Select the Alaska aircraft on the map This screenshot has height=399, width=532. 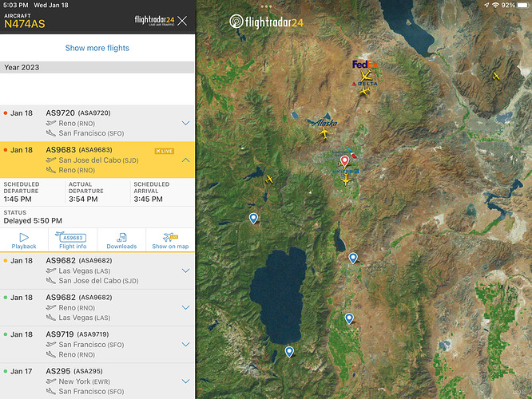[324, 133]
